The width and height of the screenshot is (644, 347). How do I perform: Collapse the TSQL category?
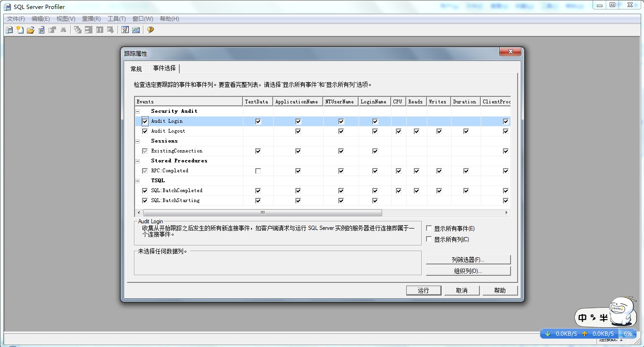pos(138,181)
